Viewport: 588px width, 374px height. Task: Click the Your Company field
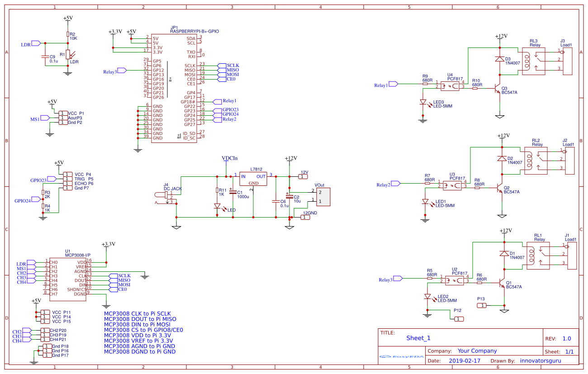477,351
